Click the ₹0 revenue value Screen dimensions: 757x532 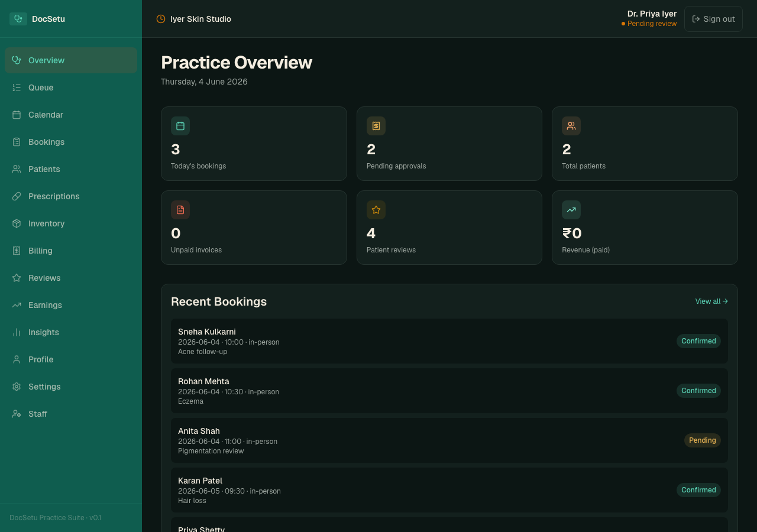(572, 233)
